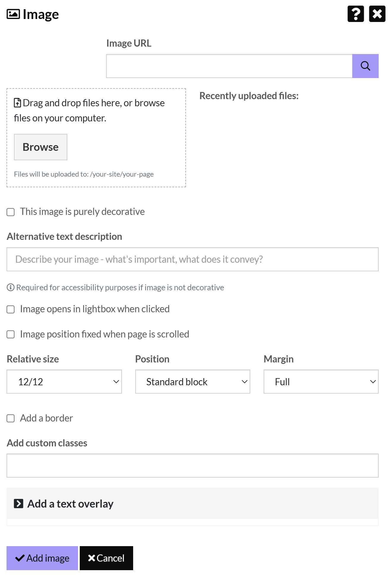
Task: Click the info icon beside accessibility note
Action: pos(11,287)
